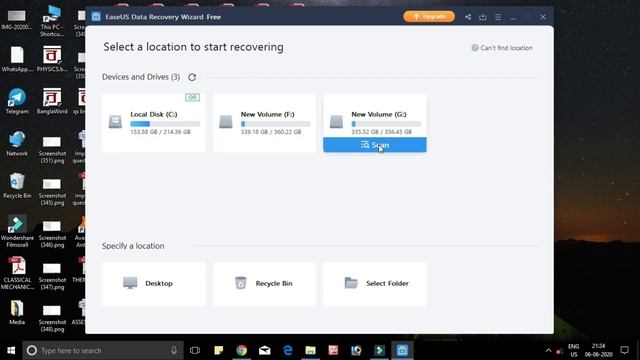Refresh the Devices and Drives list
The image size is (640, 360).
tap(192, 77)
